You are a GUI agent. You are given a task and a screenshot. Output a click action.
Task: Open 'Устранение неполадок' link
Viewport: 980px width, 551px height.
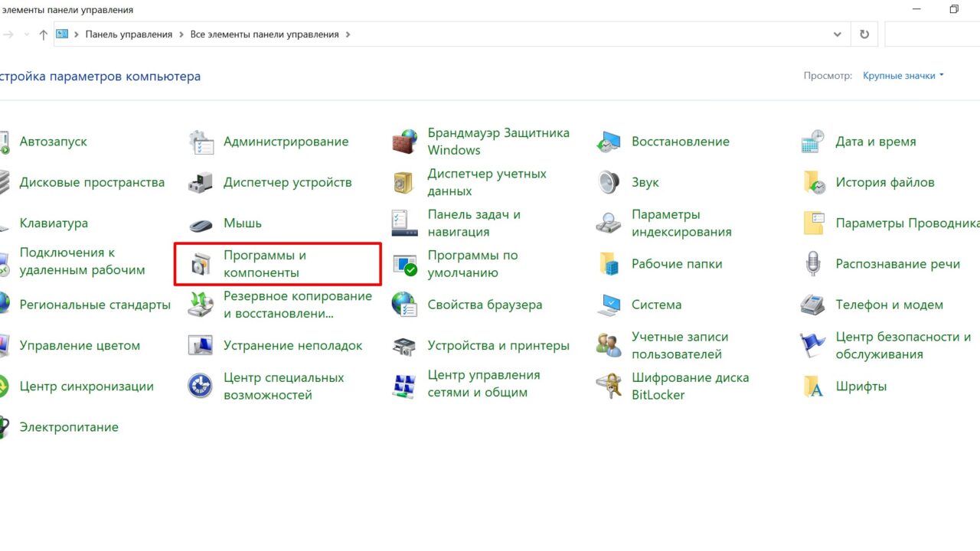coord(292,346)
